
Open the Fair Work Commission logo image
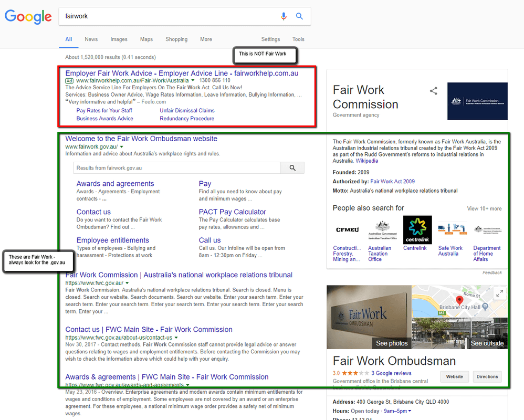click(478, 101)
